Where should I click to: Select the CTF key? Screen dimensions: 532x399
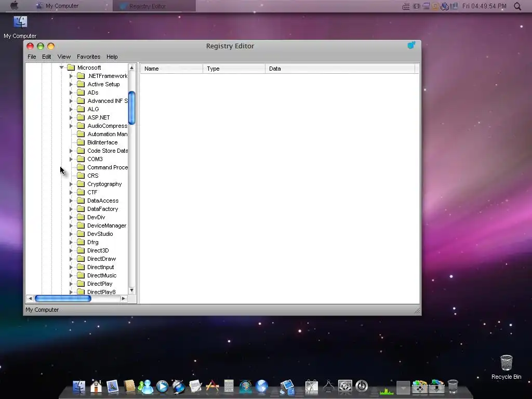pyautogui.click(x=92, y=192)
